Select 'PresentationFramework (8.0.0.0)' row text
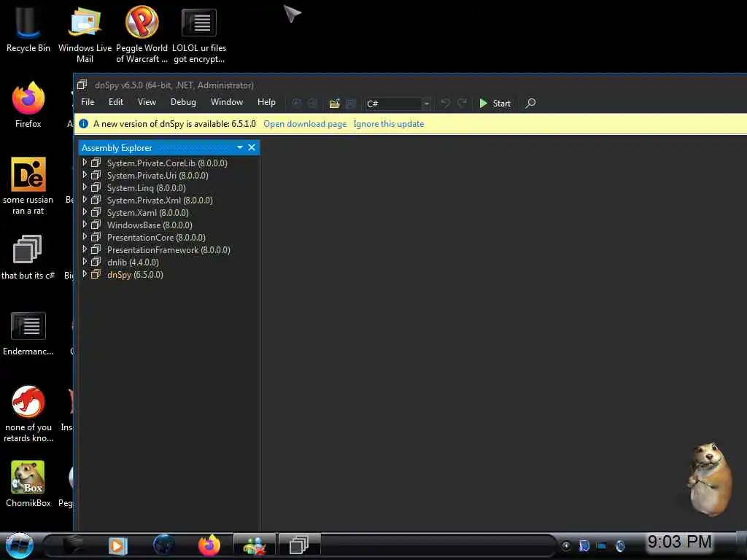 click(x=169, y=249)
